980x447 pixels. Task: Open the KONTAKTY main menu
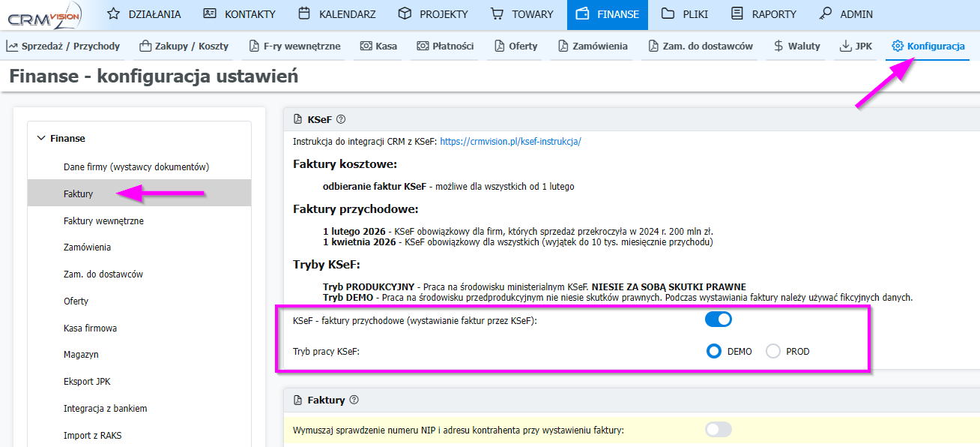pos(240,14)
